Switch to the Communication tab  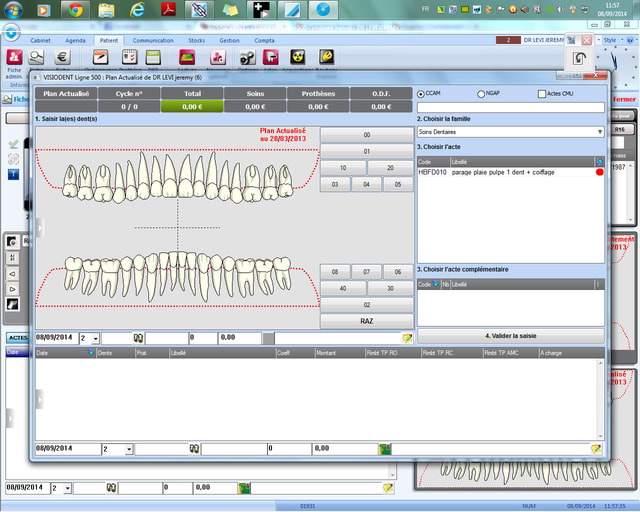153,40
